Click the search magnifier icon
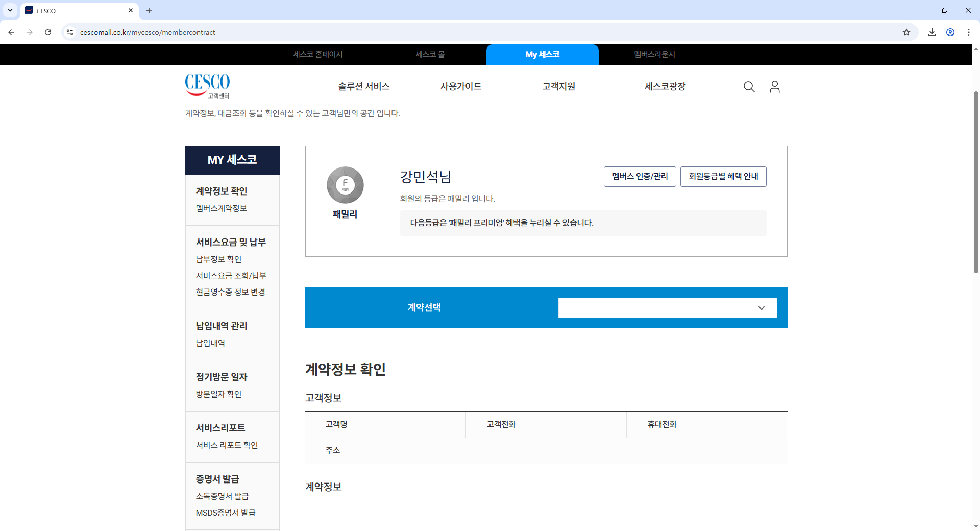The width and height of the screenshot is (980, 531). click(x=749, y=87)
